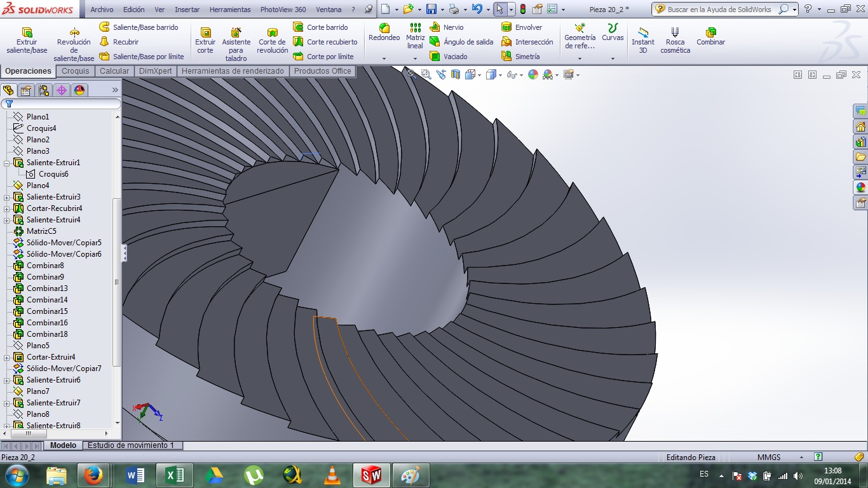Expand the Cortar-Recubrir4 tree node
Viewport: 868px width, 488px height.
(7, 208)
